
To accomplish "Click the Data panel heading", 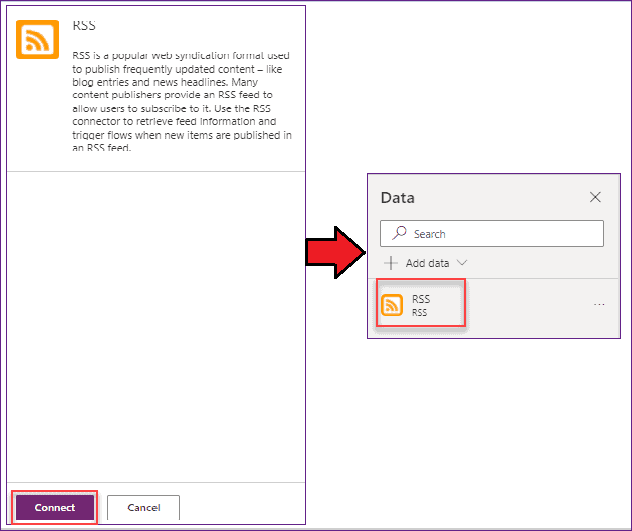I will 397,198.
